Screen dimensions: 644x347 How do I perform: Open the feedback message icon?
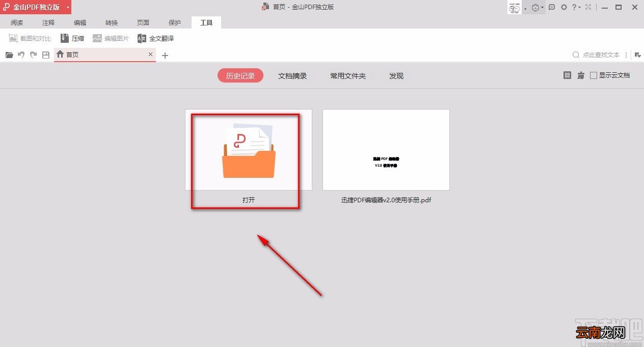point(552,7)
